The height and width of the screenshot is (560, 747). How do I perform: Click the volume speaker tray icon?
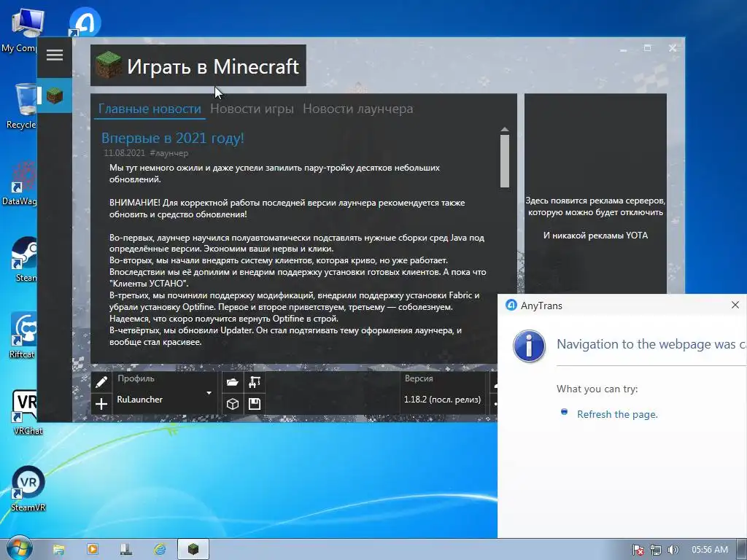pos(673,550)
